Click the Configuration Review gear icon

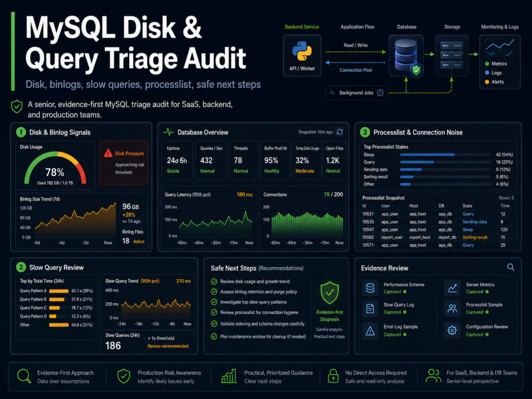(452, 330)
